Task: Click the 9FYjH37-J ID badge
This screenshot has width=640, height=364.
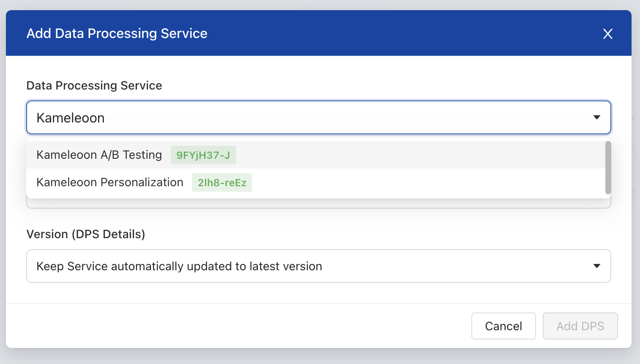Action: coord(203,155)
